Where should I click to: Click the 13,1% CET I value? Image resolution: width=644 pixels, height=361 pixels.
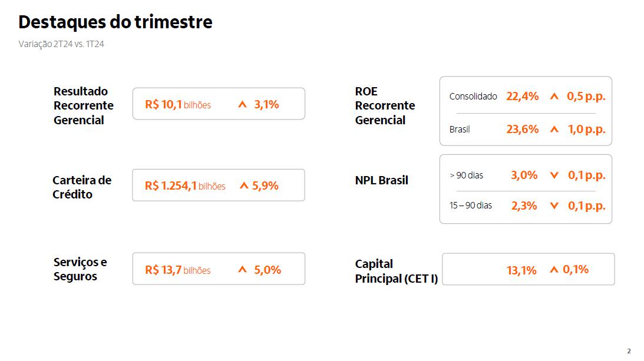coord(521,270)
